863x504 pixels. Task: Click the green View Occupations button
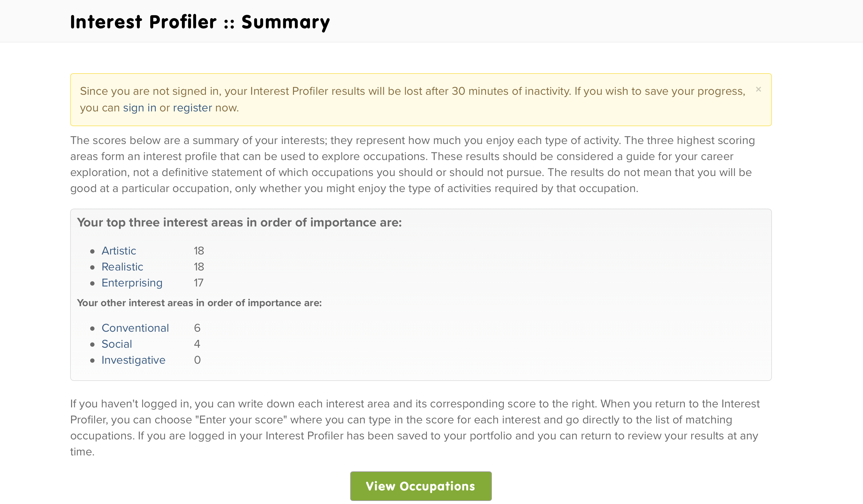click(x=420, y=486)
